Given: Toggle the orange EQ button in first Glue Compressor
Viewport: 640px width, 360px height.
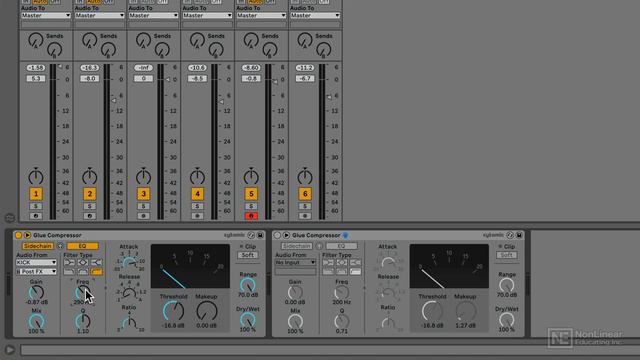Looking at the screenshot, I should pyautogui.click(x=83, y=246).
